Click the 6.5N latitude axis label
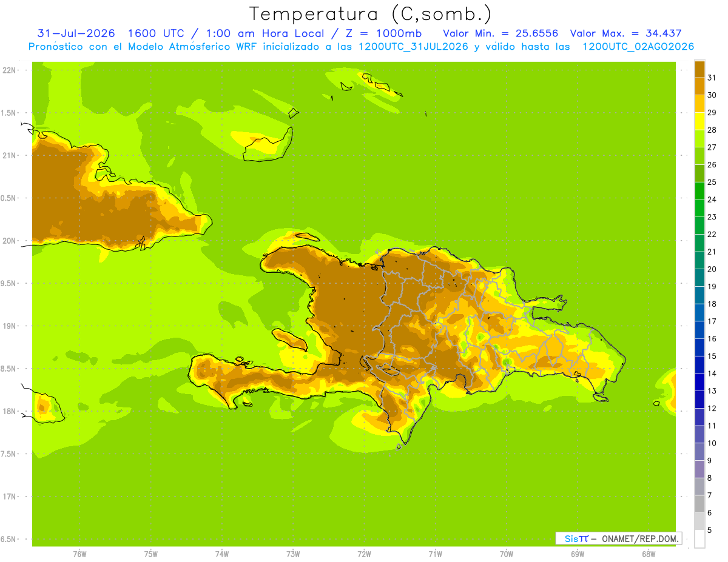 9,539
